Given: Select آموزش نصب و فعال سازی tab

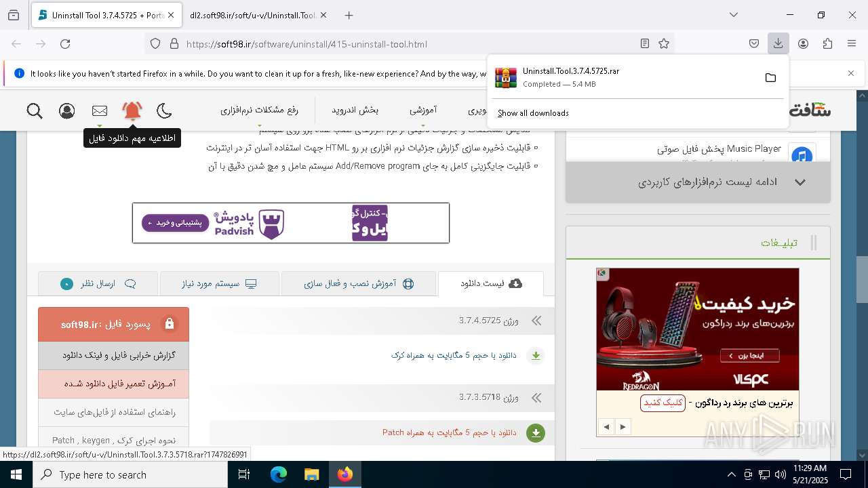Looking at the screenshot, I should point(359,283).
